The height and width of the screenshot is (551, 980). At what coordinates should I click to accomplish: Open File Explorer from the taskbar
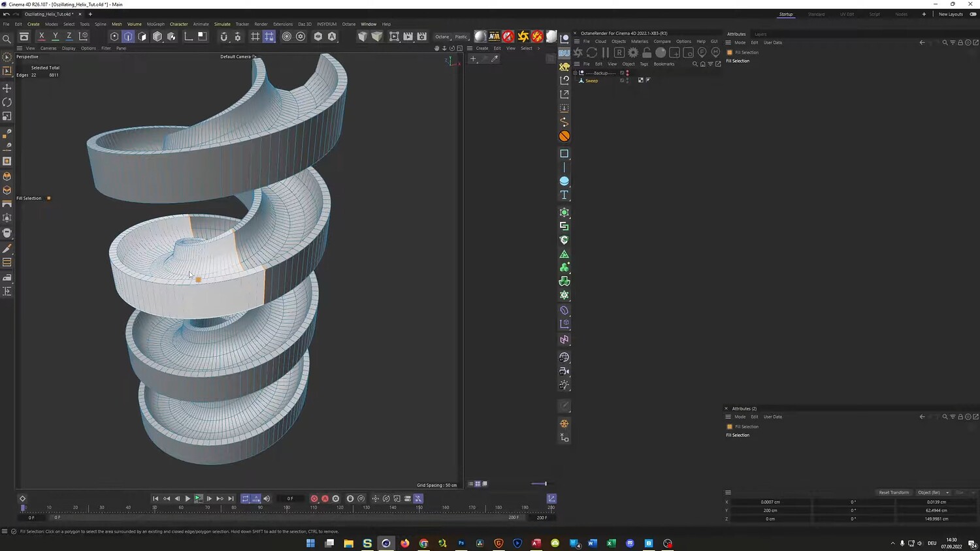349,543
